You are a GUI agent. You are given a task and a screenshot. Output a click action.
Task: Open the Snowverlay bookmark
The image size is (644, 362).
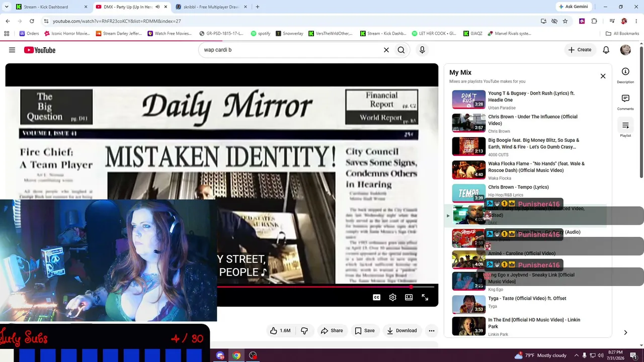point(289,34)
